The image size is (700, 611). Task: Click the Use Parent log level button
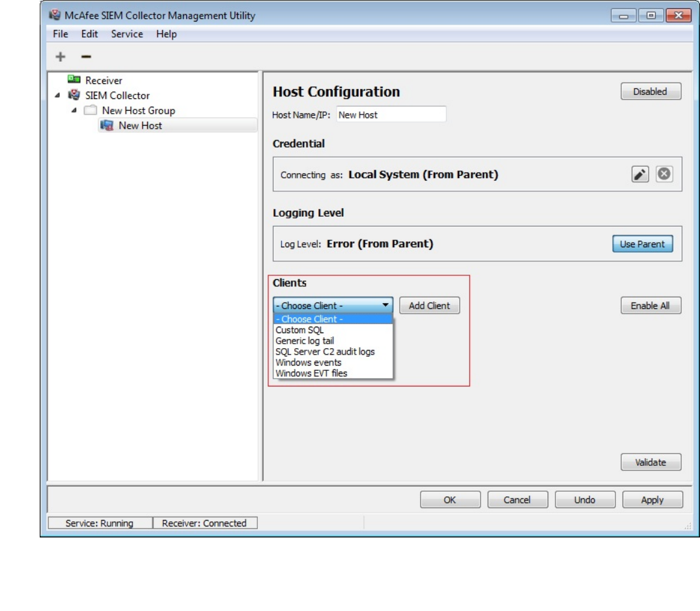[x=643, y=244]
